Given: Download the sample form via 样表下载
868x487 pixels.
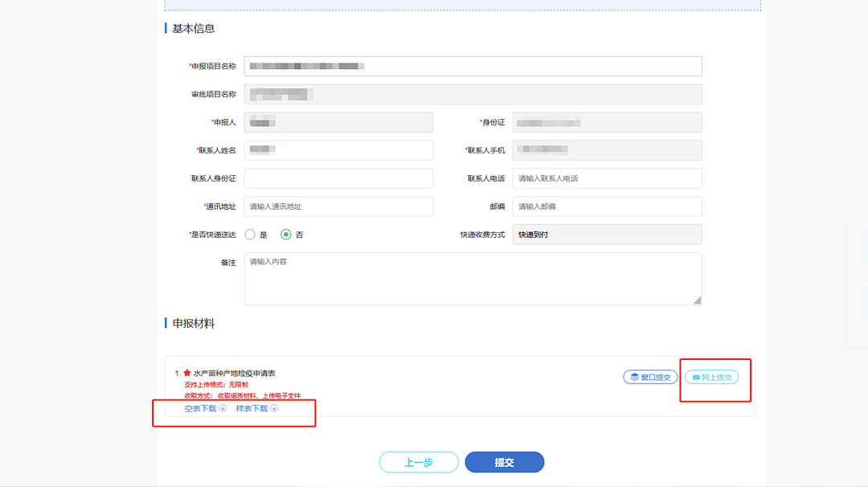Looking at the screenshot, I should pyautogui.click(x=252, y=408).
